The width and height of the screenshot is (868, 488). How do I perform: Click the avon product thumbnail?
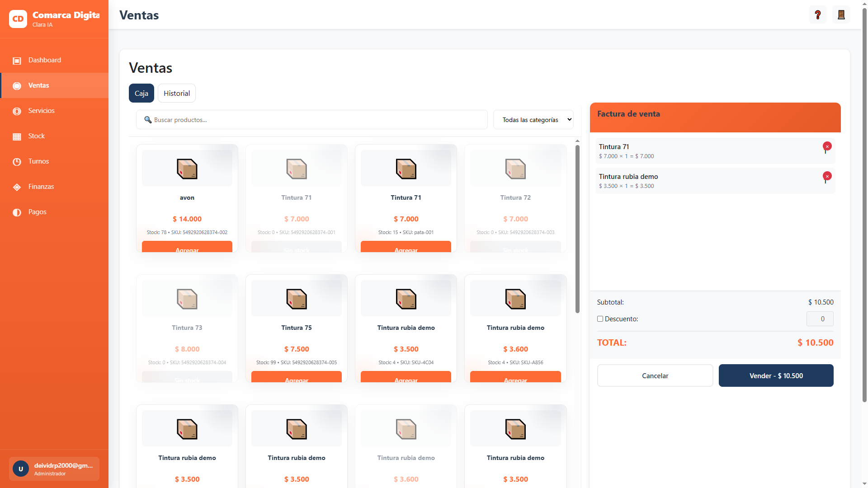(187, 169)
